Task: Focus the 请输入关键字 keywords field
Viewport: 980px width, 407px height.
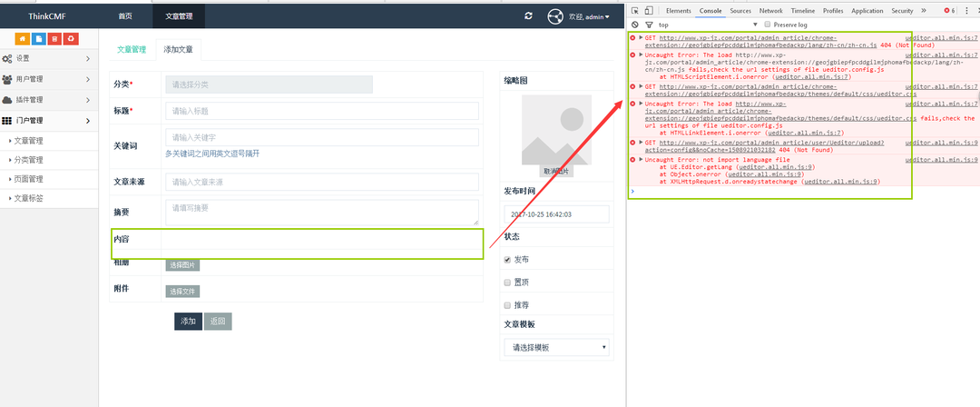Action: coord(322,137)
